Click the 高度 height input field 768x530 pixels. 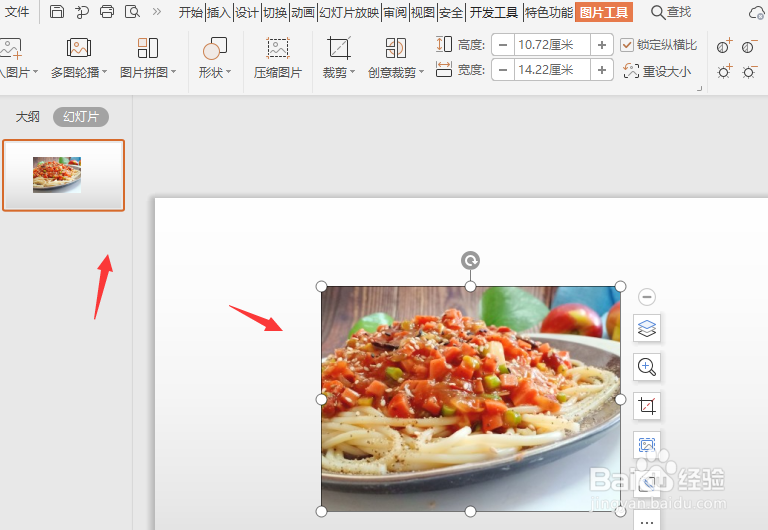point(552,45)
